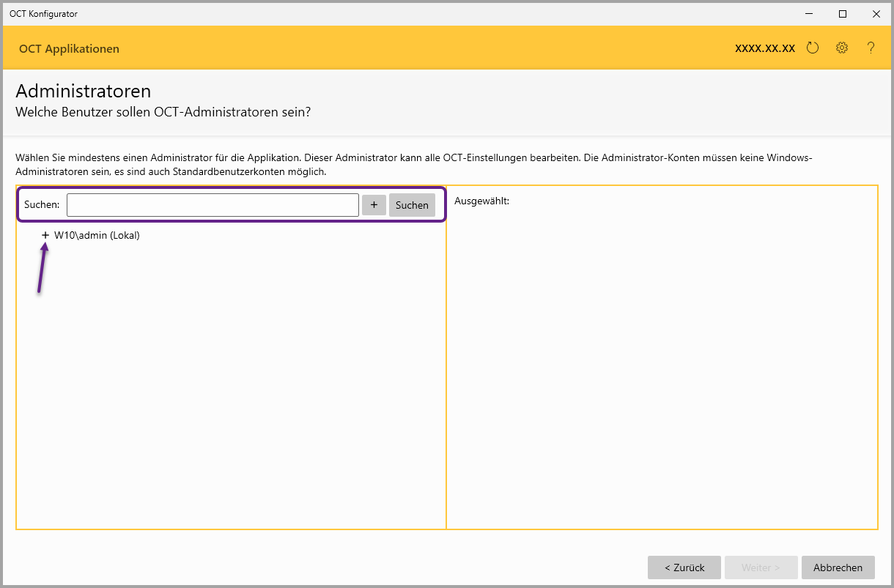The width and height of the screenshot is (894, 588).
Task: Go back with the Zurück button
Action: [x=684, y=567]
